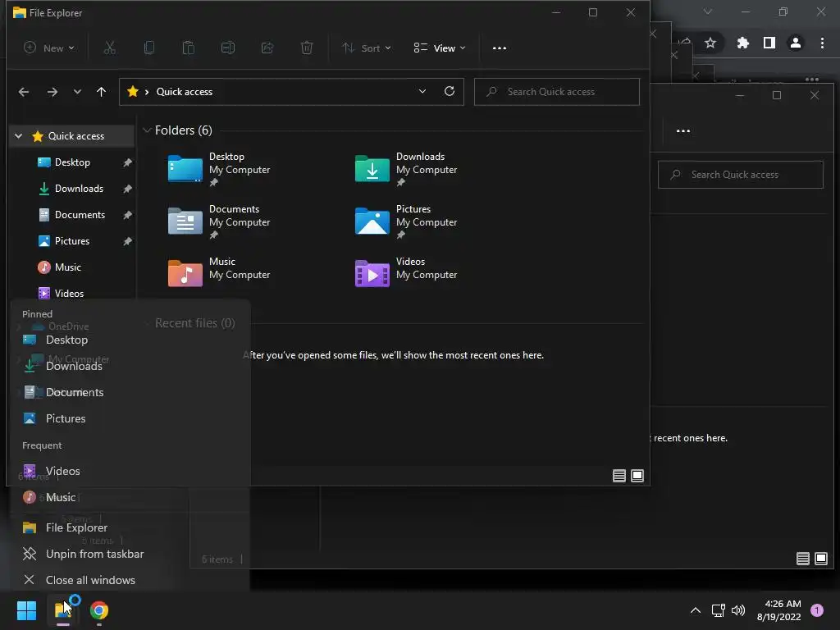Open the Downloads folder tile
This screenshot has height=630, width=840.
(x=407, y=169)
